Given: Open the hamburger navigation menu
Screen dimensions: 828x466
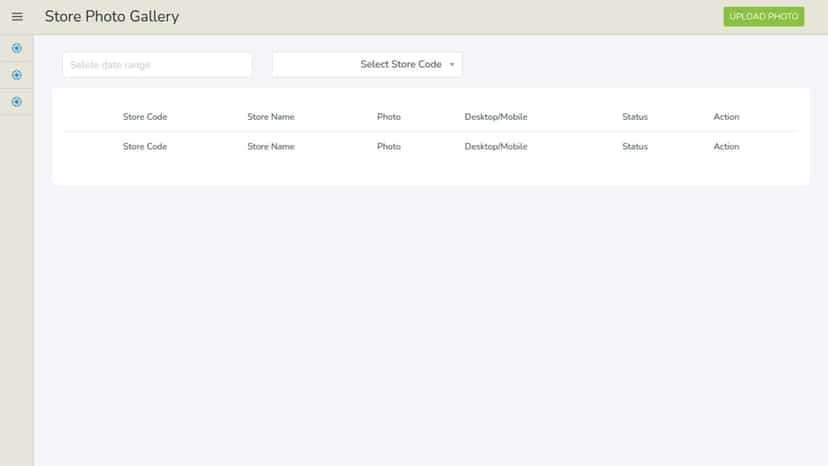Looking at the screenshot, I should [x=17, y=17].
